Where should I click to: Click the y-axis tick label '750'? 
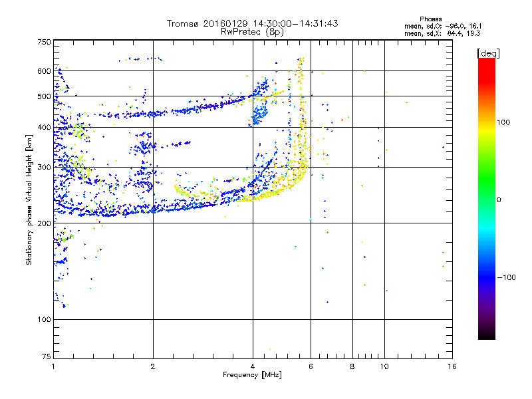pos(44,42)
